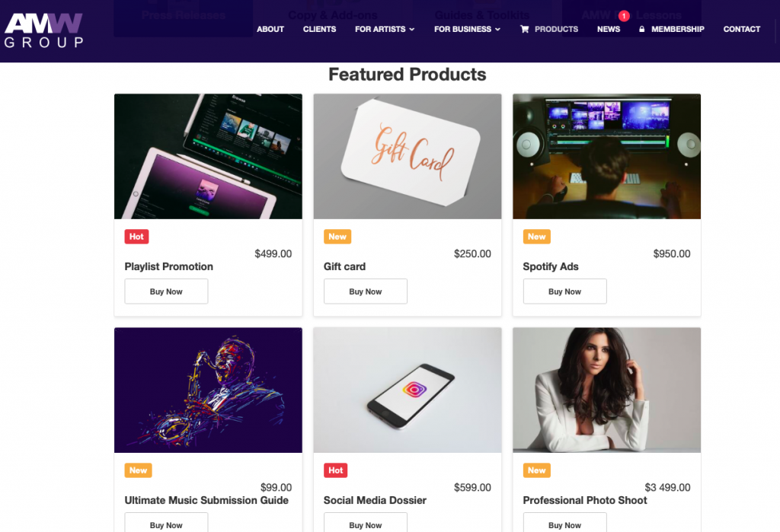Click the New badge on Gift card
This screenshot has width=780, height=532.
point(337,237)
